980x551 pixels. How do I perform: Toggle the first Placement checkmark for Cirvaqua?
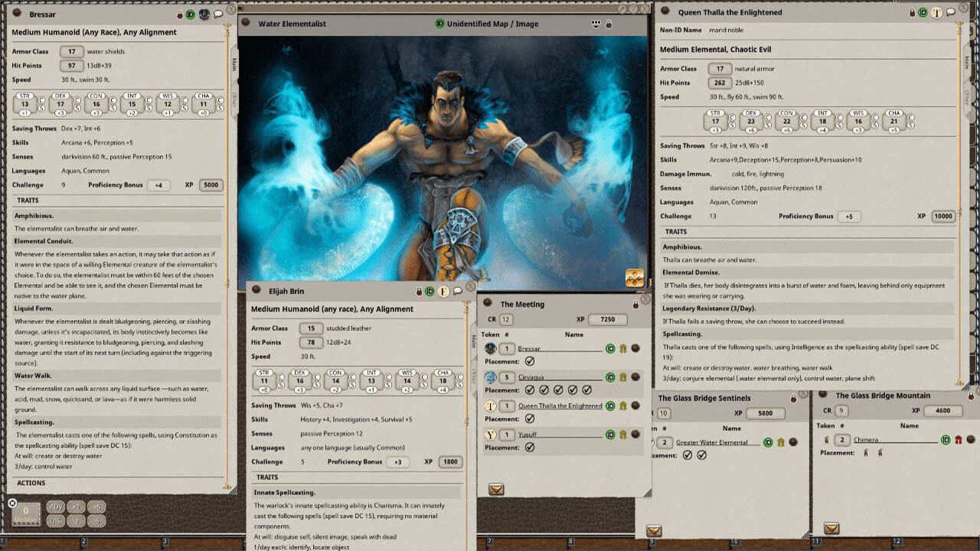(530, 390)
